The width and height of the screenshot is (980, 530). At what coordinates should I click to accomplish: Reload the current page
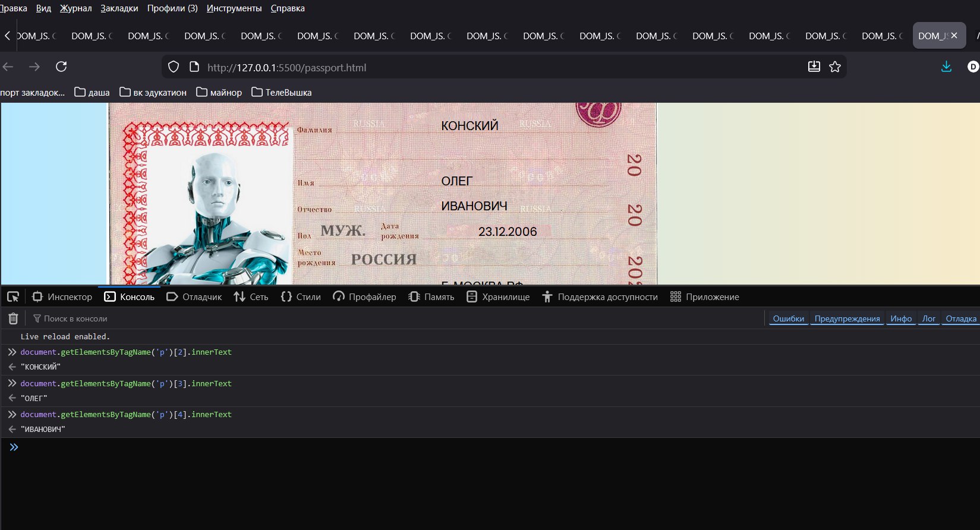(61, 67)
